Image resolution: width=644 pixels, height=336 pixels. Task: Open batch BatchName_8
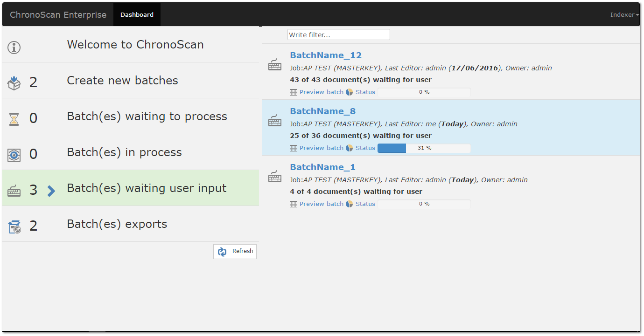[x=323, y=111]
